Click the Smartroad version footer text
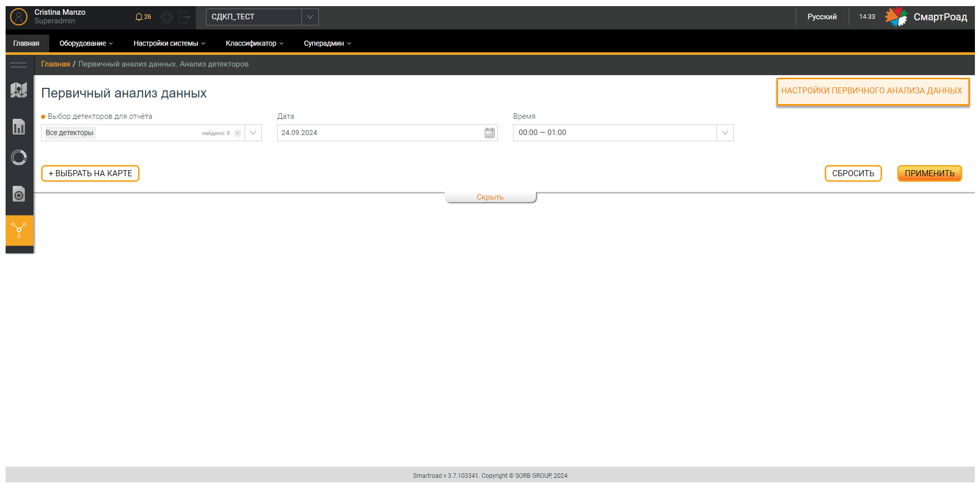Viewport: 980px width, 488px height. (x=490, y=476)
